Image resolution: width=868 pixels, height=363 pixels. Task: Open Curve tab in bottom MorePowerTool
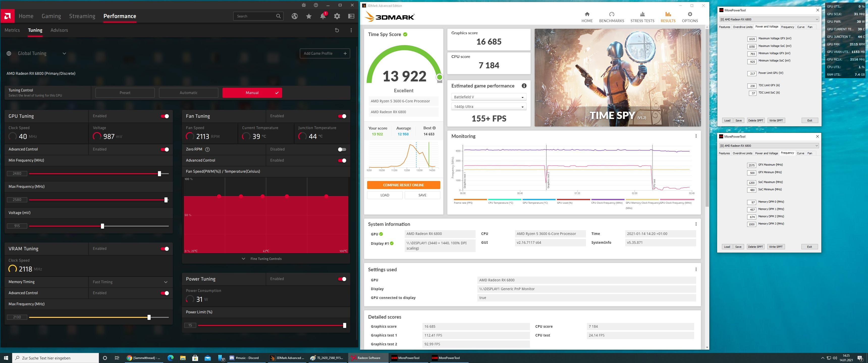[x=800, y=153]
